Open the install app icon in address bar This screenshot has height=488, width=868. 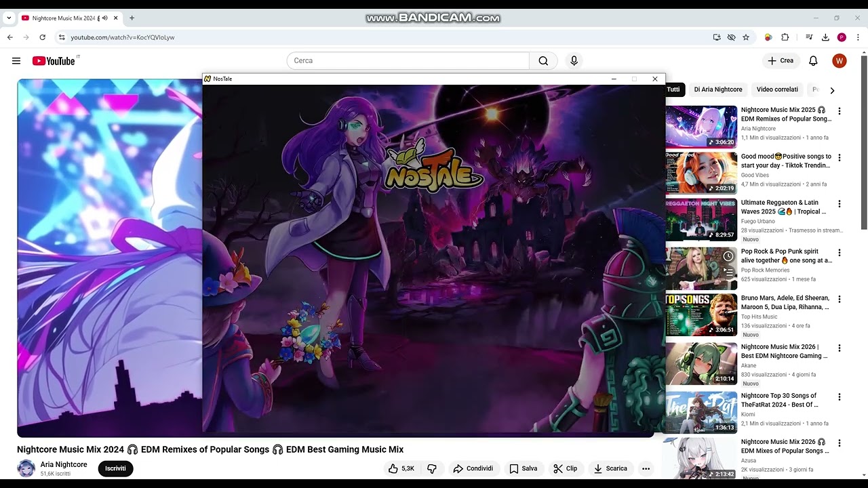(717, 37)
